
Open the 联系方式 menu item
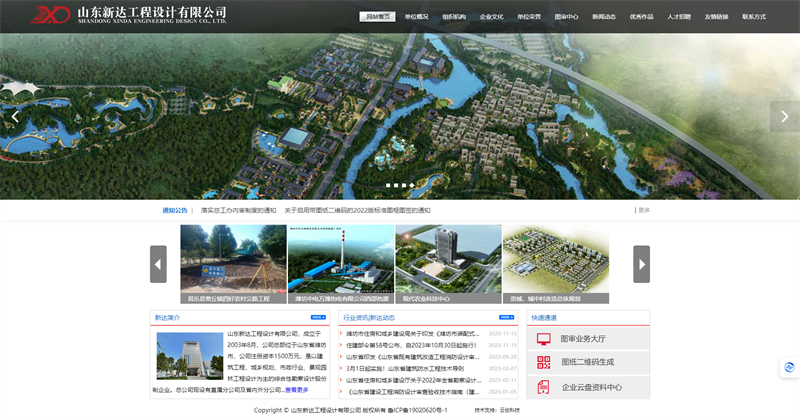pos(754,17)
